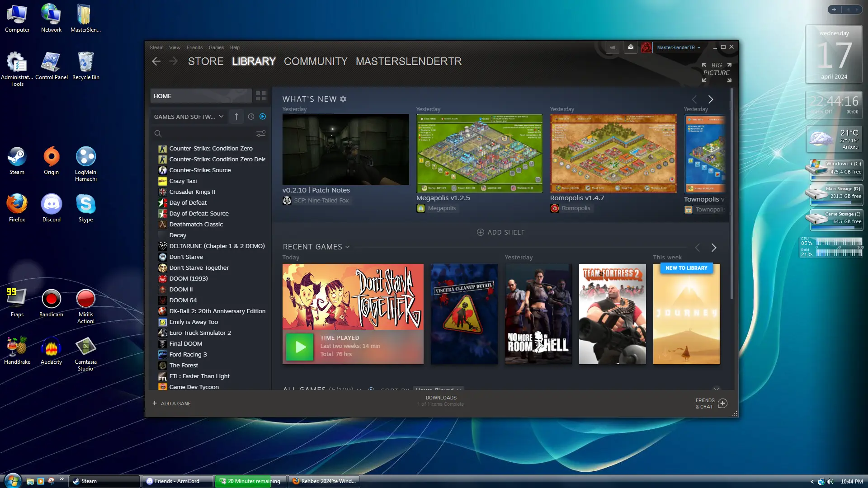Open the Friends menu
The image size is (868, 488).
[194, 47]
